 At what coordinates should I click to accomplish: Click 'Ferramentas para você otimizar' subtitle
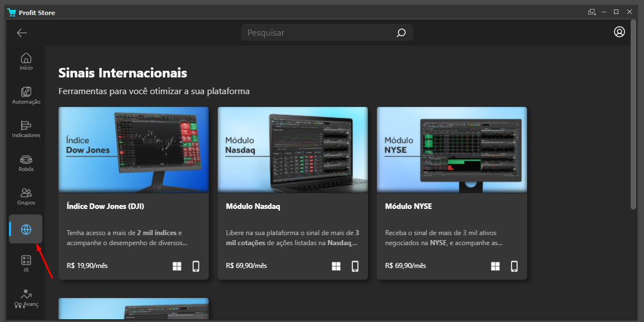154,91
